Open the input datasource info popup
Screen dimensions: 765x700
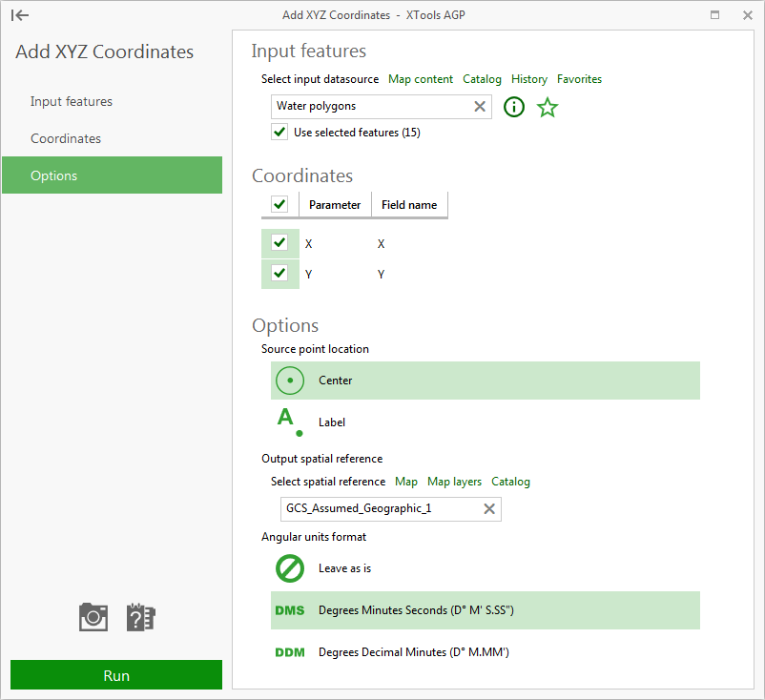point(513,107)
